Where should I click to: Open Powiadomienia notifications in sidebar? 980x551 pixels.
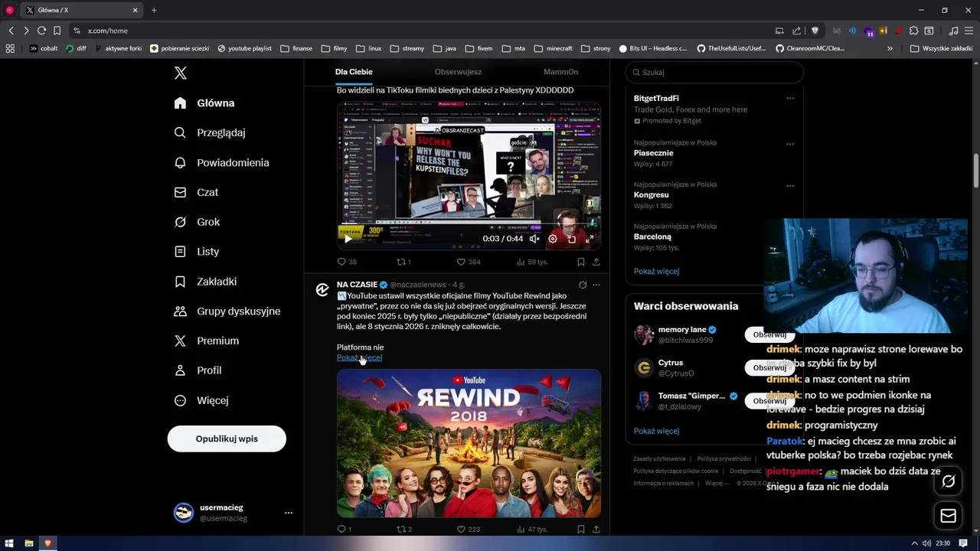[x=221, y=162]
